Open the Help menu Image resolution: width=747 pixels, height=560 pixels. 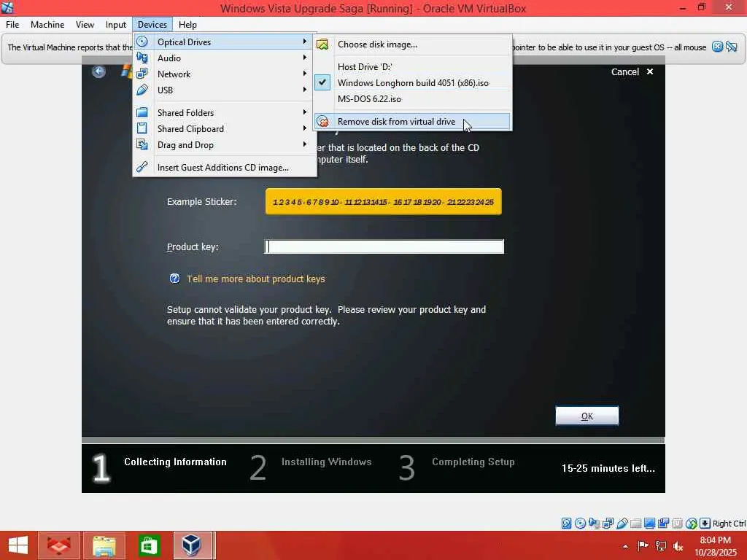187,24
